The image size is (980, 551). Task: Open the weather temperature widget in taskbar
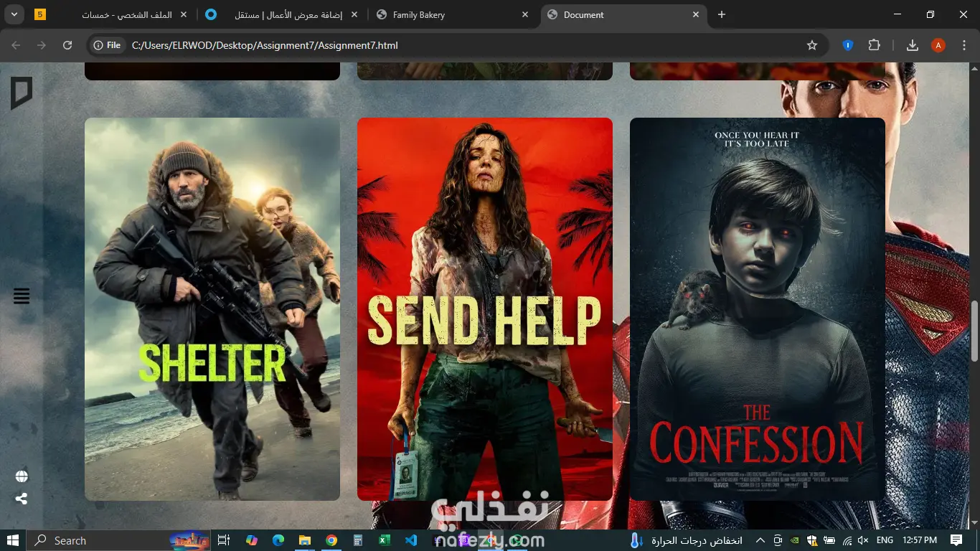[x=686, y=540]
